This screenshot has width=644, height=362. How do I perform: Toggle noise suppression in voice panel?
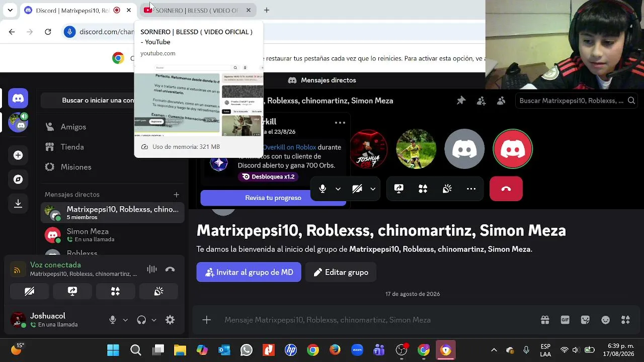point(151,269)
